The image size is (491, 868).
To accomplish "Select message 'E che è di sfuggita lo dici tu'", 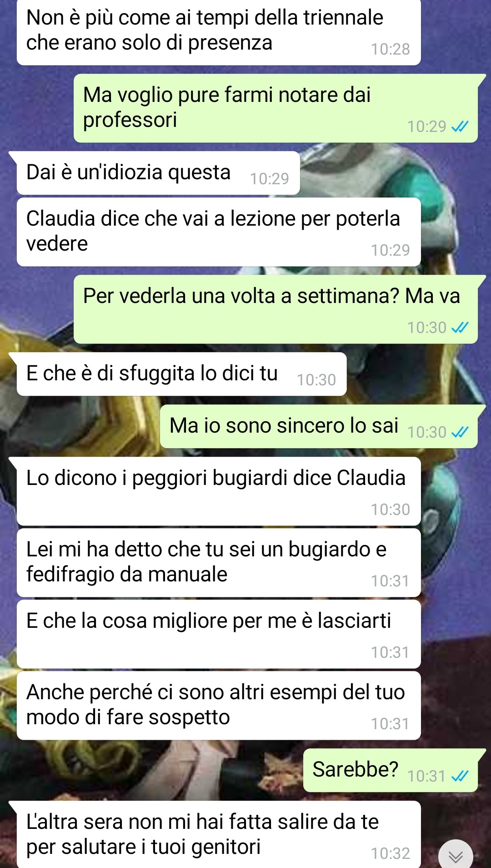I will [x=181, y=374].
